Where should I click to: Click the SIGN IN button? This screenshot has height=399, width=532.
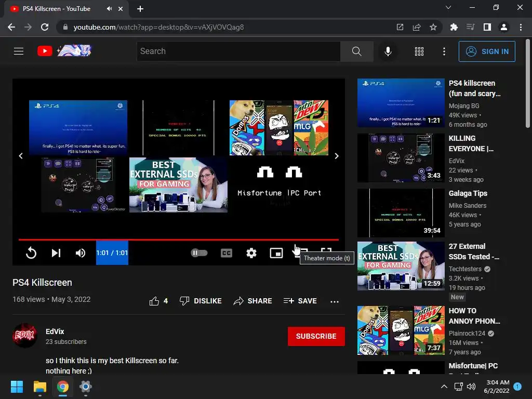(486, 51)
